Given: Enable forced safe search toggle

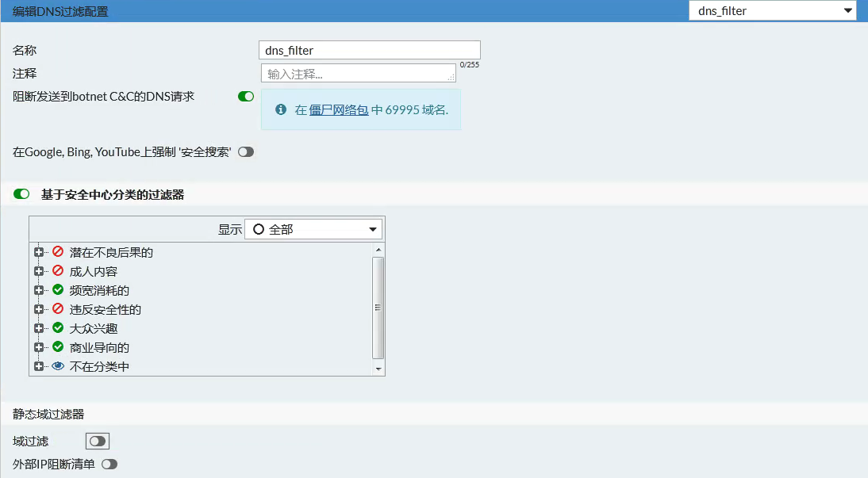Looking at the screenshot, I should coord(246,152).
